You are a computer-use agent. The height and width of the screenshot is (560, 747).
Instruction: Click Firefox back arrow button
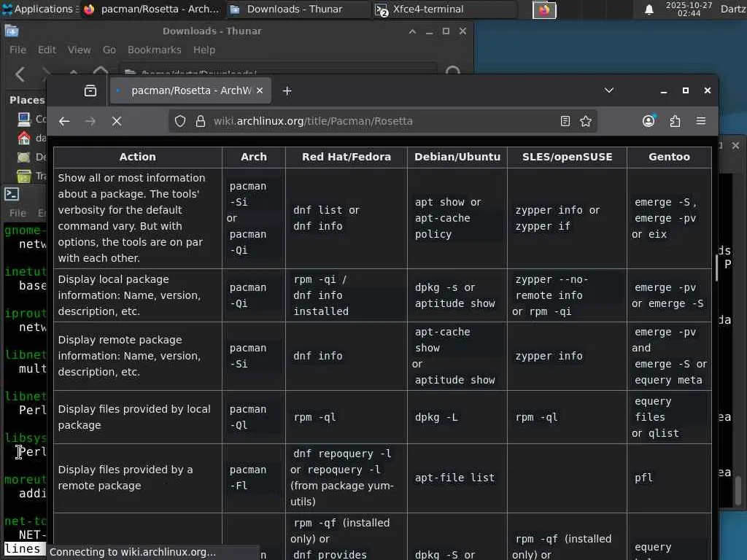pyautogui.click(x=64, y=122)
